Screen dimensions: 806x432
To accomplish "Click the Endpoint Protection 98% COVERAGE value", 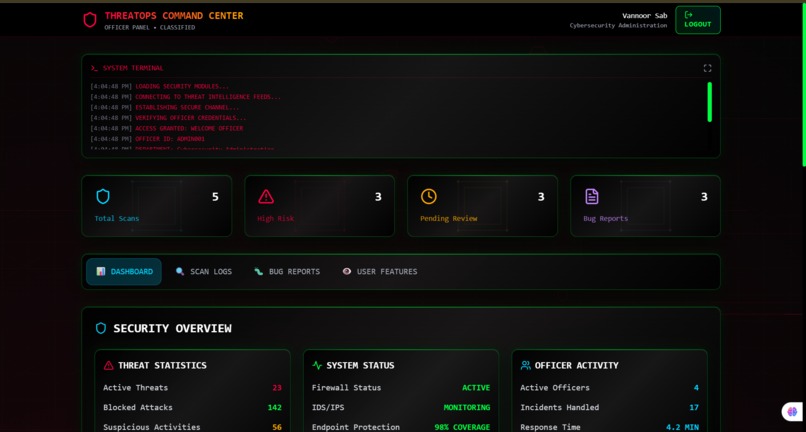I will click(x=462, y=427).
